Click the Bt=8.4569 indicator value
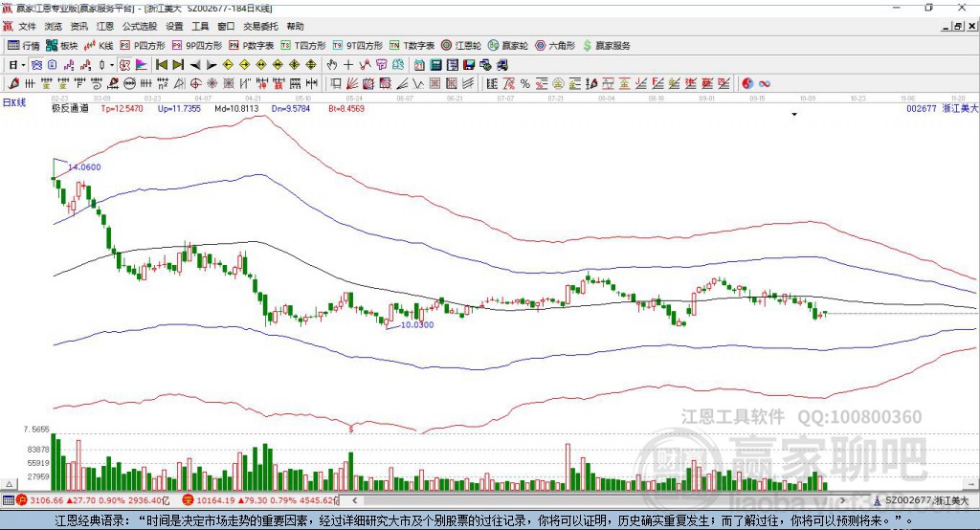The height and width of the screenshot is (530, 980). (x=346, y=108)
